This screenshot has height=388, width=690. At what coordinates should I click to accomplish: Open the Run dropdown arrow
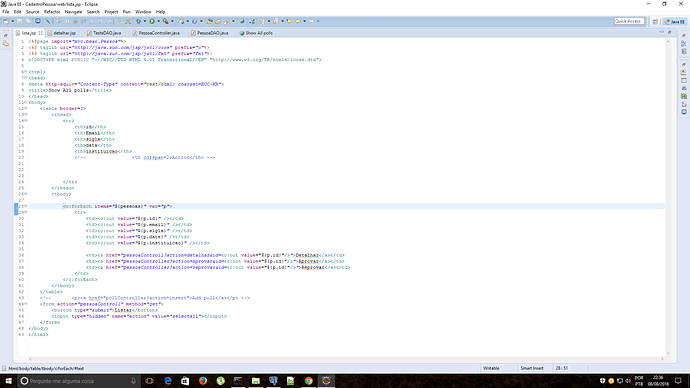pyautogui.click(x=158, y=21)
